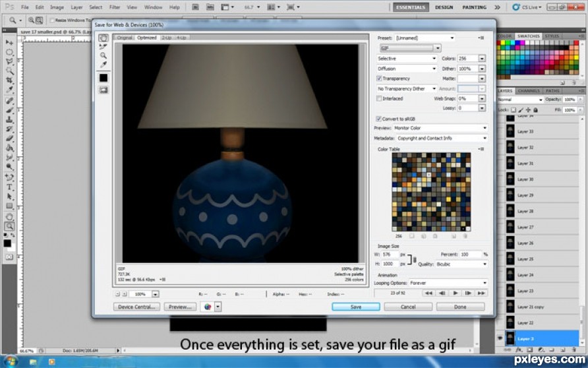
Task: Select the Move tool in Photoshop toolbar
Action: (9, 42)
